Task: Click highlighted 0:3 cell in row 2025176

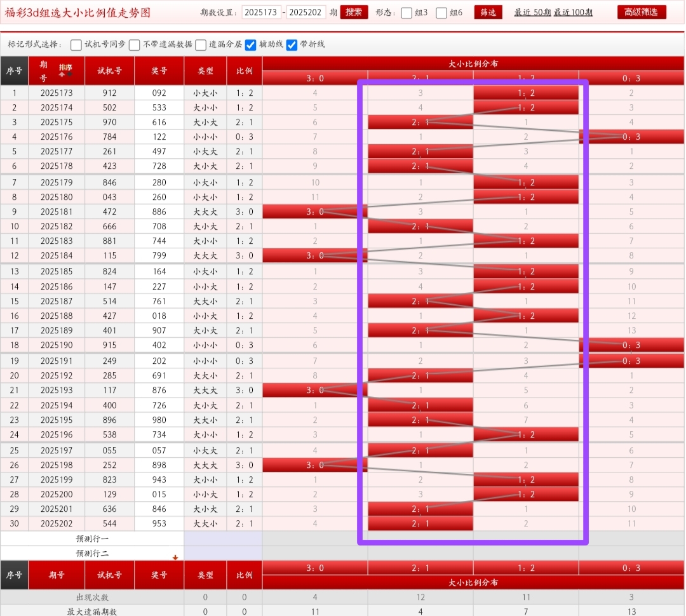Action: click(x=631, y=137)
